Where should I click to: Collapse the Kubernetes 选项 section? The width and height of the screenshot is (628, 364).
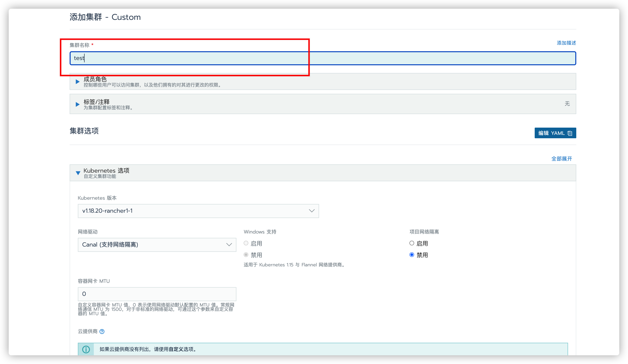[323, 173]
